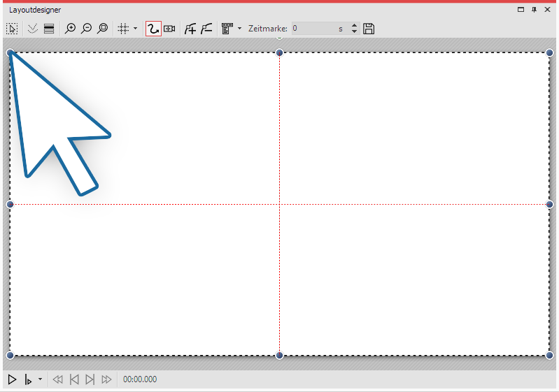Click the zoom-to-fit magnifier icon
Screen dimensions: 559x392
(x=102, y=29)
